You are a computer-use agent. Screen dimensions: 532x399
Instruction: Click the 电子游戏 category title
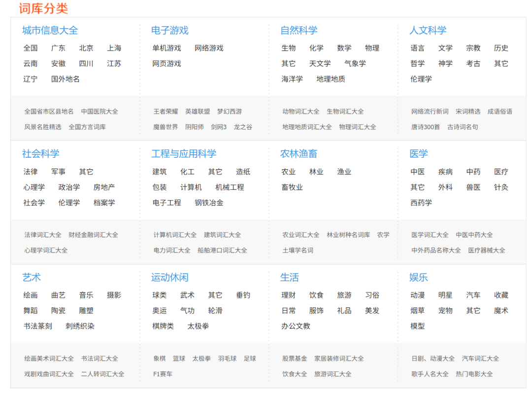(x=169, y=31)
